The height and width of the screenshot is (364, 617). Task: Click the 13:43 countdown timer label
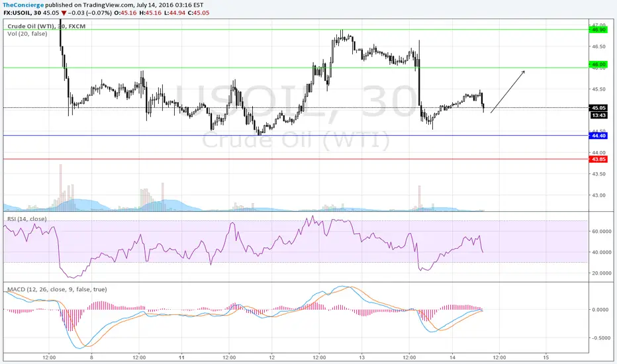598,115
